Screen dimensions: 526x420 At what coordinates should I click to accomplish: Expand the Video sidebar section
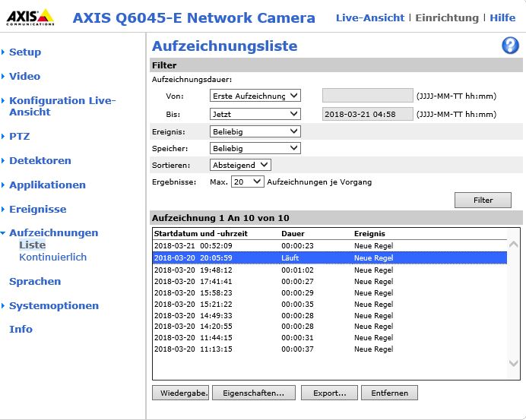(x=24, y=77)
